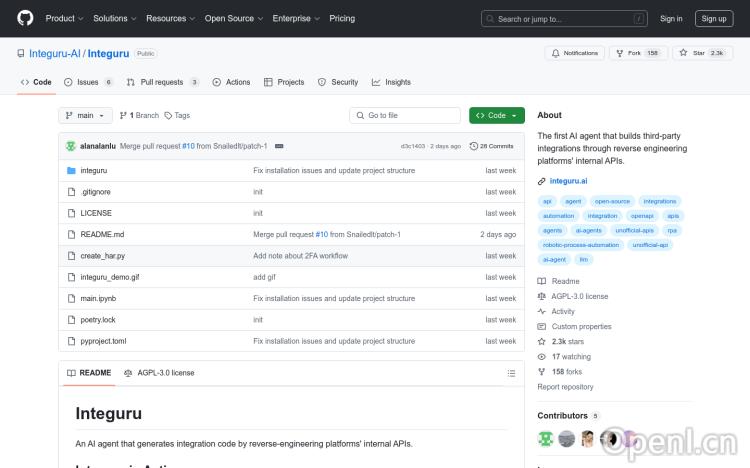Expand the Open Source menu

click(233, 18)
